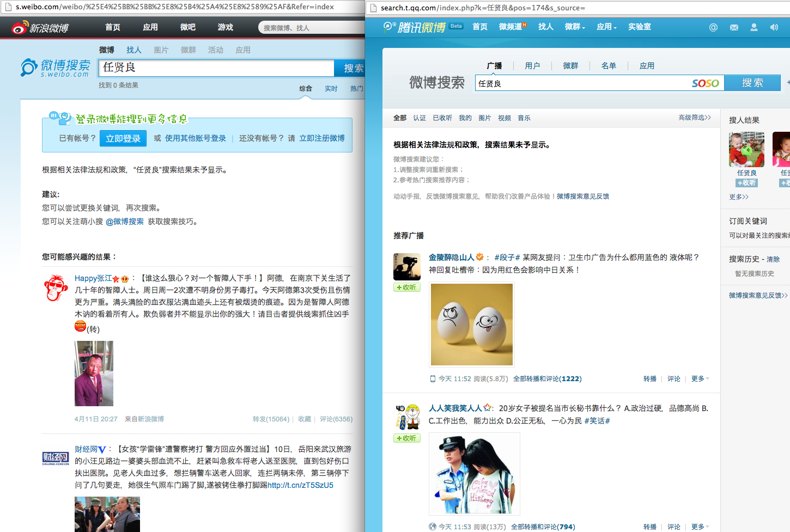
Task: Open the photo in Happy张江's post
Action: (x=94, y=374)
